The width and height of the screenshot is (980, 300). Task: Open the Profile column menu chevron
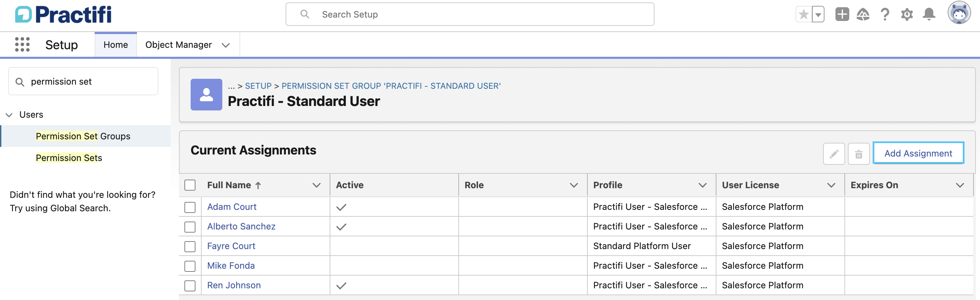click(x=702, y=185)
